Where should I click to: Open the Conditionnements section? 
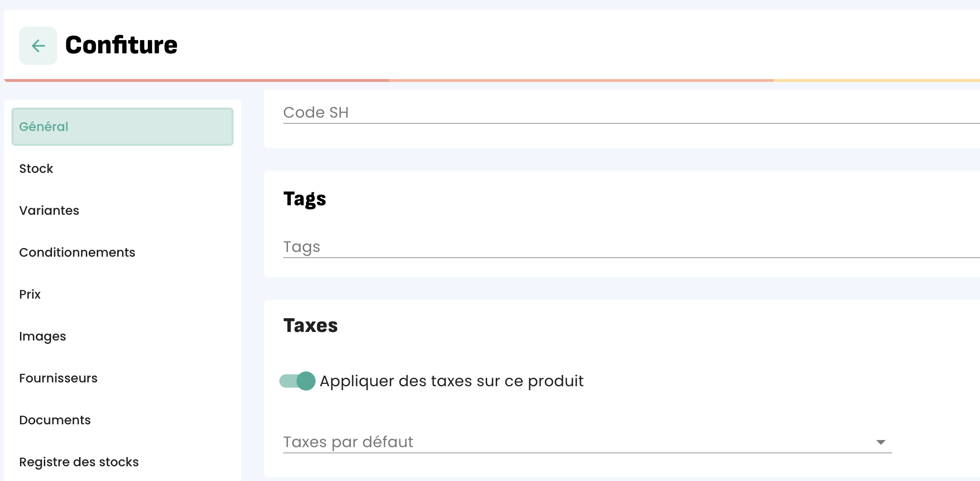click(x=77, y=252)
